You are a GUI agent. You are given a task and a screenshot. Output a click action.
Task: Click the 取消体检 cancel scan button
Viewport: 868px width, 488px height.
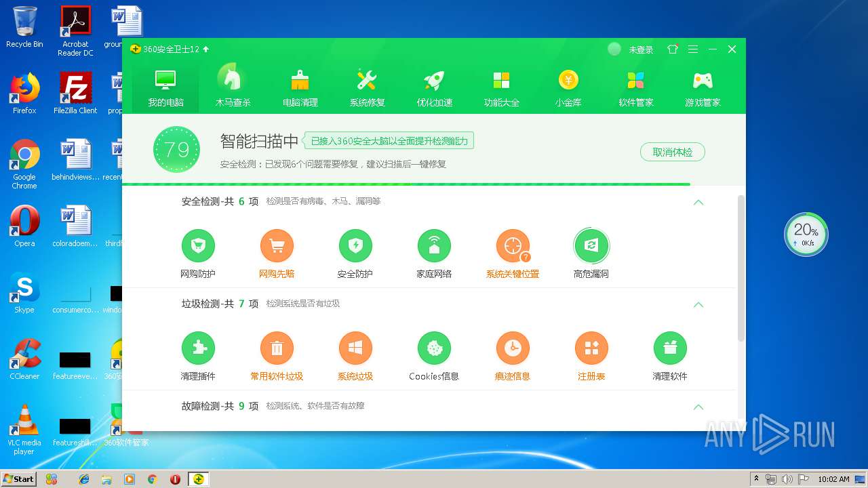point(673,152)
